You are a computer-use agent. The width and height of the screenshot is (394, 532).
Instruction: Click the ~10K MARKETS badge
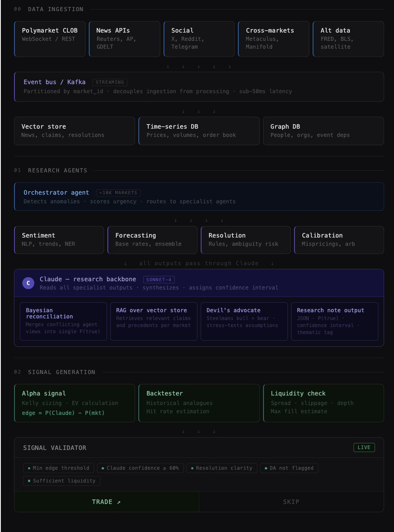pyautogui.click(x=119, y=193)
